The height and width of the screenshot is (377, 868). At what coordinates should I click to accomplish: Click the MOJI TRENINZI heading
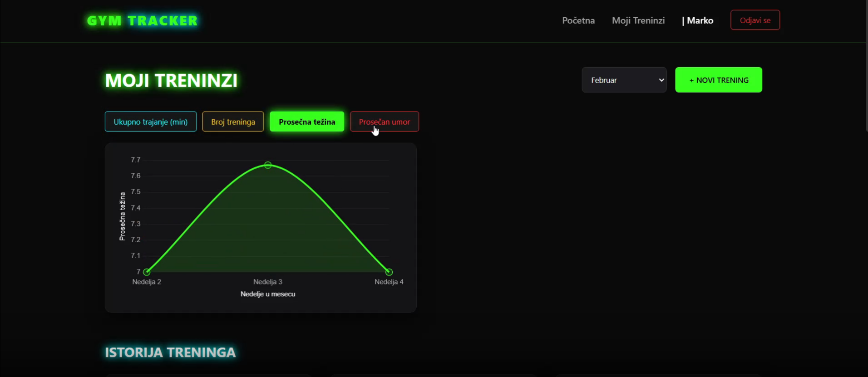[171, 80]
